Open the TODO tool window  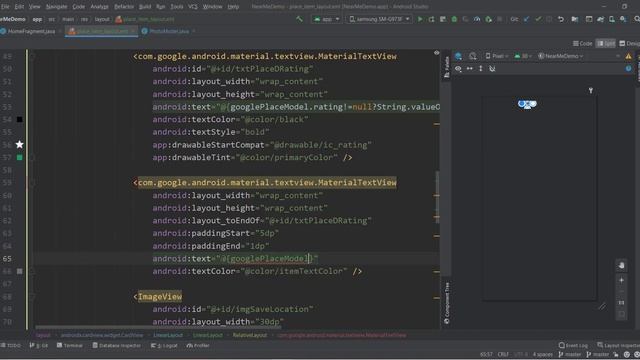pyautogui.click(x=11, y=345)
